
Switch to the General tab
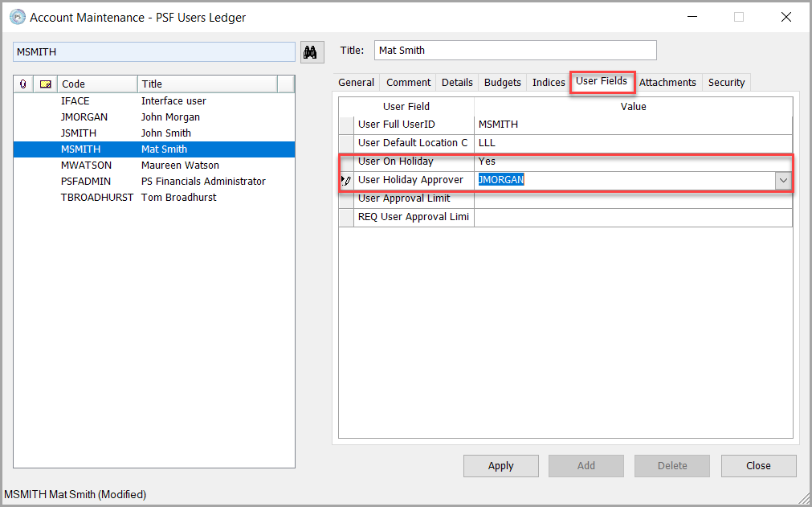[x=356, y=82]
